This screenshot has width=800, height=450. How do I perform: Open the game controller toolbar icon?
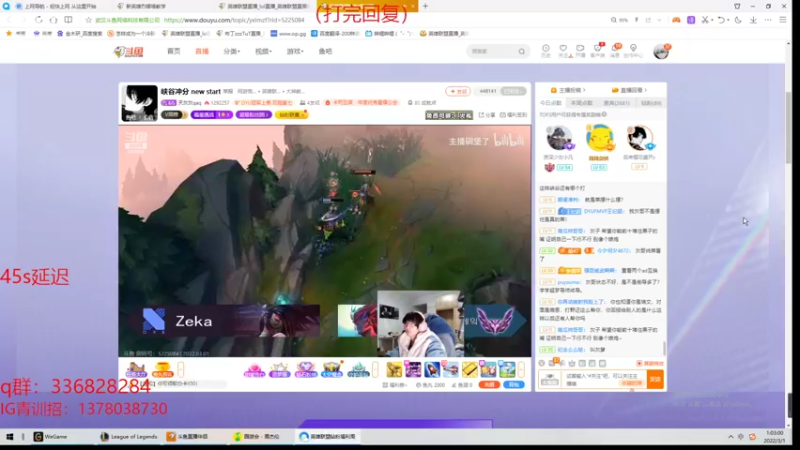676,20
